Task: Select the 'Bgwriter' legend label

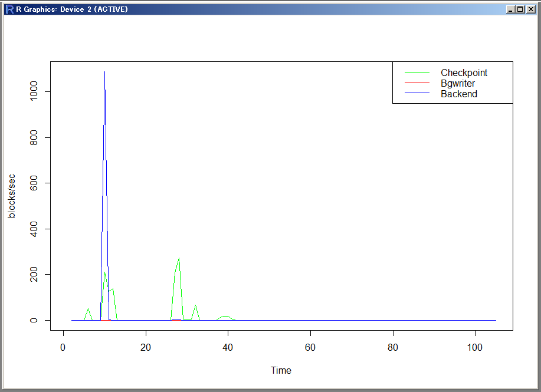Action: [x=457, y=84]
